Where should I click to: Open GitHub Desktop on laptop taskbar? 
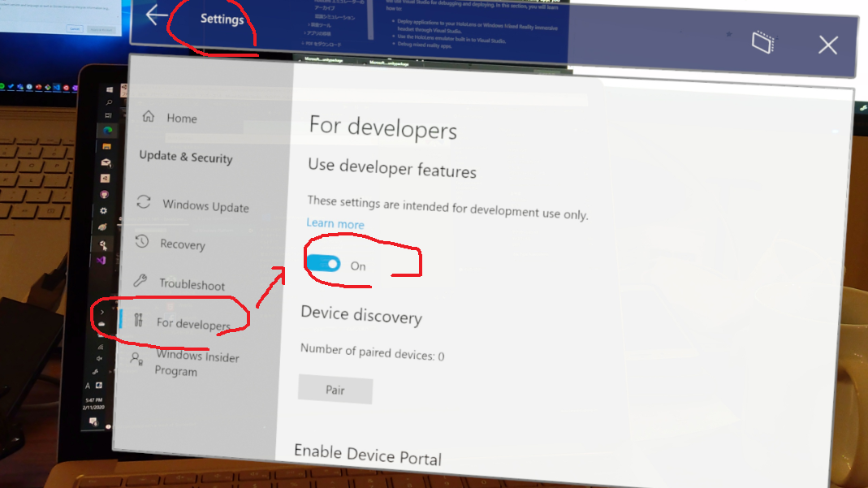(x=104, y=195)
